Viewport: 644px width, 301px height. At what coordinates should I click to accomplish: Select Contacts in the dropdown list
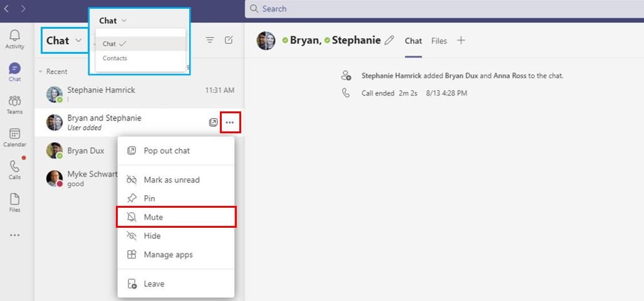140,58
